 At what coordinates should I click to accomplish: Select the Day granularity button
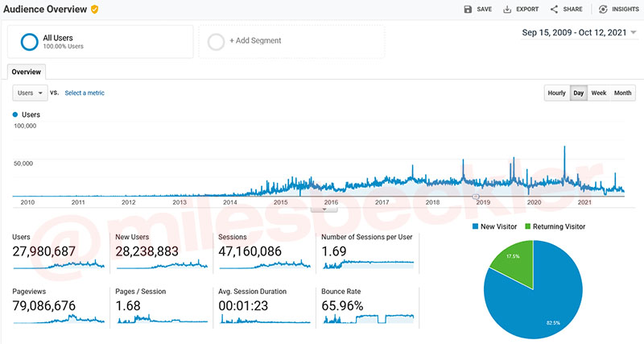click(x=578, y=93)
